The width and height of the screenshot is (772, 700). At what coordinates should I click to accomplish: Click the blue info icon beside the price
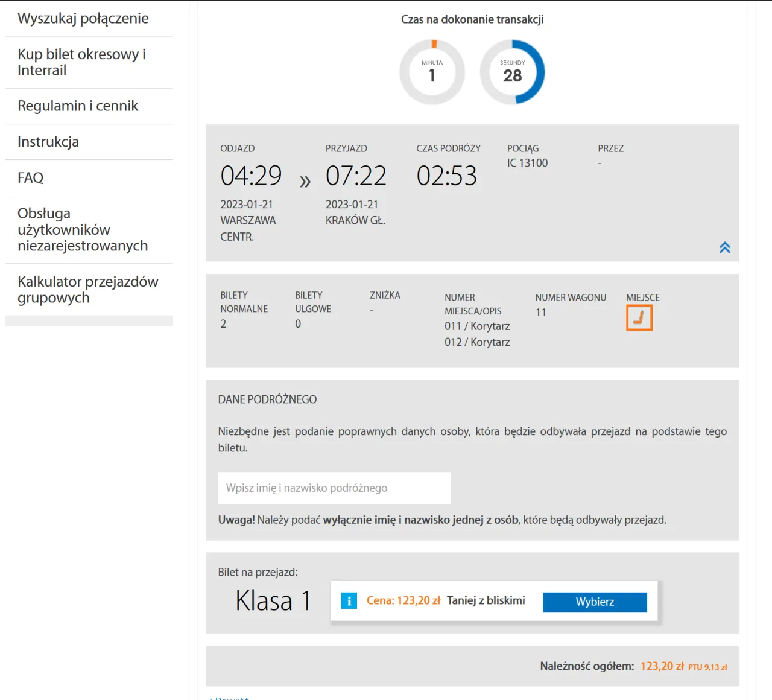coord(349,601)
